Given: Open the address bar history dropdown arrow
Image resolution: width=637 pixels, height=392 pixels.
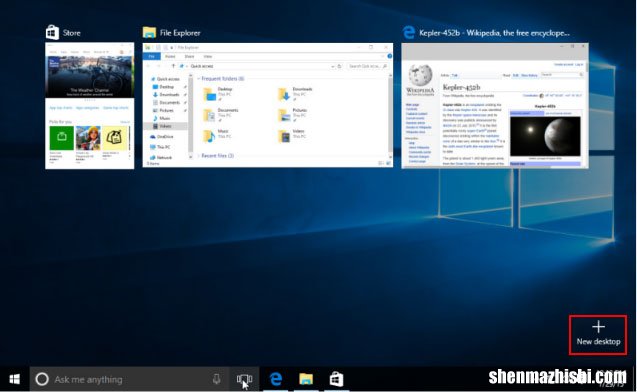Looking at the screenshot, I should [x=332, y=66].
